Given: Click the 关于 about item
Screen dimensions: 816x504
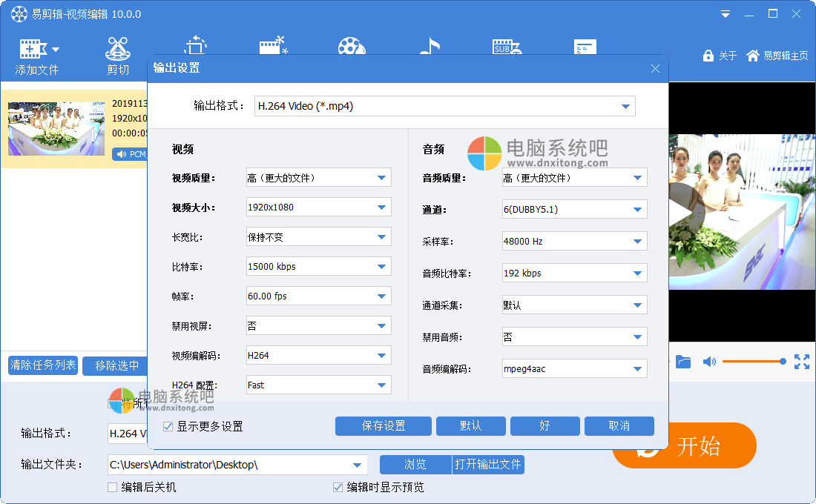Looking at the screenshot, I should (719, 55).
